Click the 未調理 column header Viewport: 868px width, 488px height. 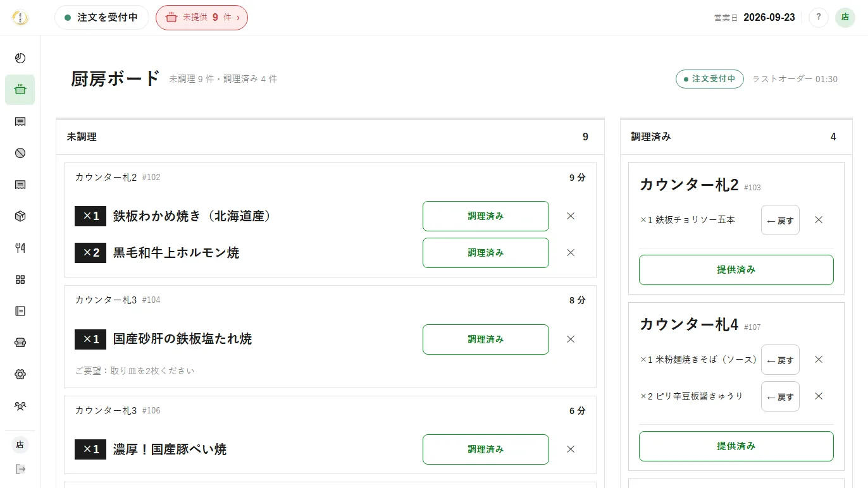point(330,137)
